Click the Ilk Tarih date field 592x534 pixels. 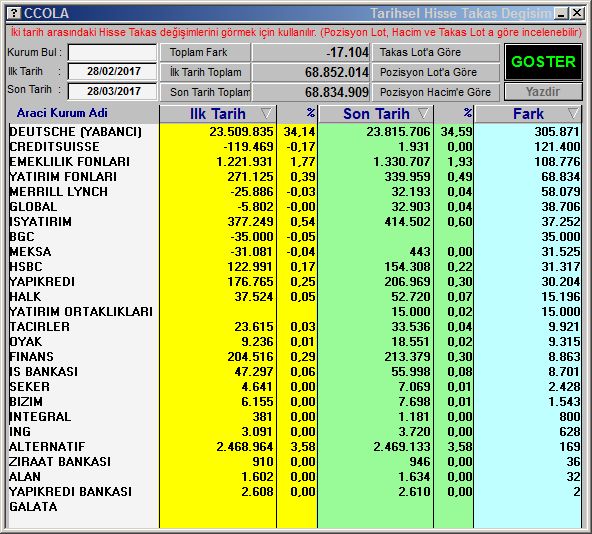click(x=112, y=71)
